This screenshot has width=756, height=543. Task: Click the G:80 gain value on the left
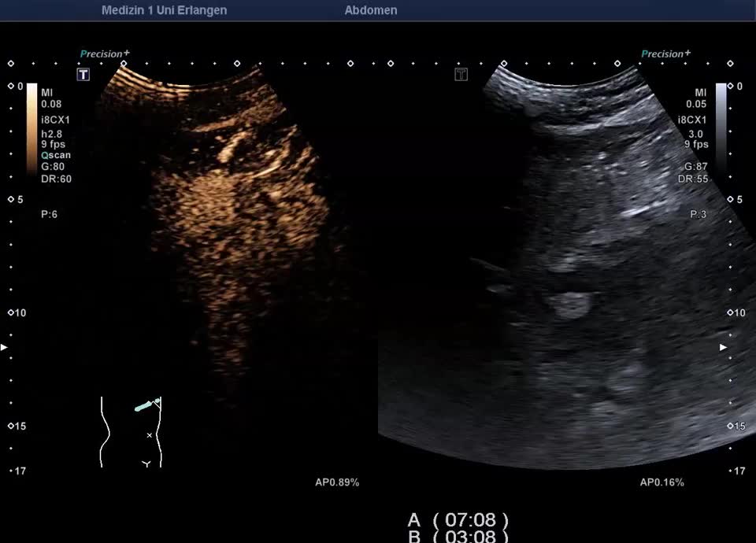[x=54, y=167]
